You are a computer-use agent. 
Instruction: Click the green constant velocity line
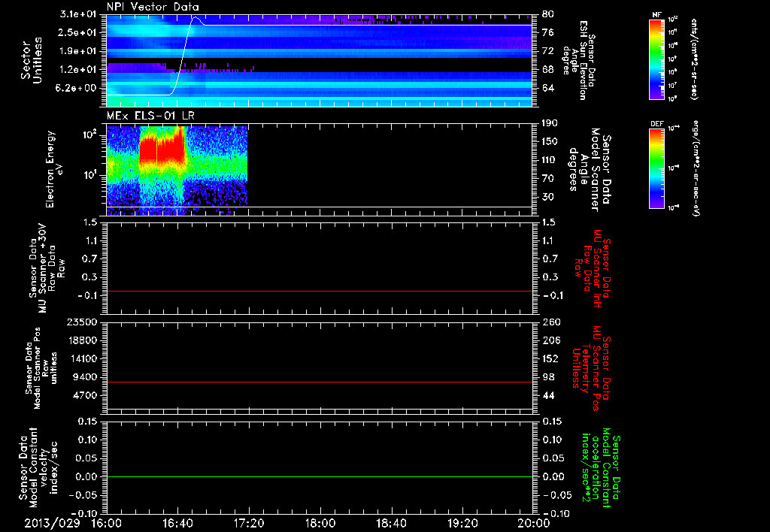[x=320, y=476]
